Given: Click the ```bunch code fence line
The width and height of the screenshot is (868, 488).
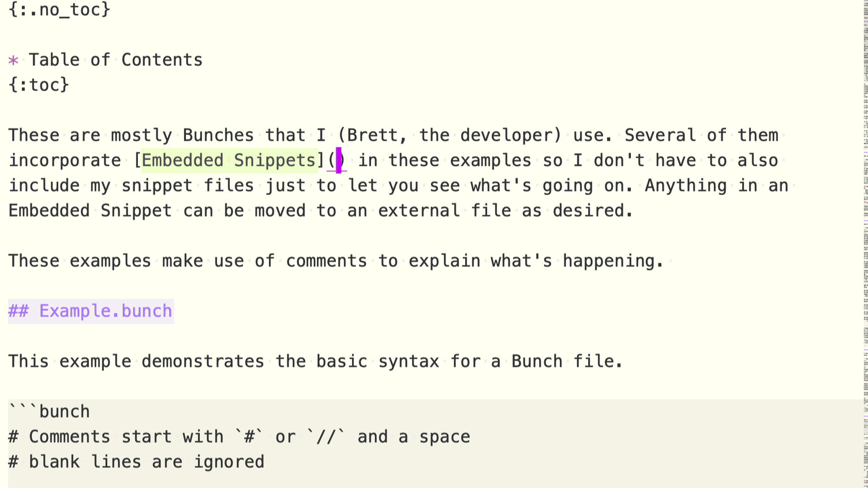Looking at the screenshot, I should pos(49,412).
